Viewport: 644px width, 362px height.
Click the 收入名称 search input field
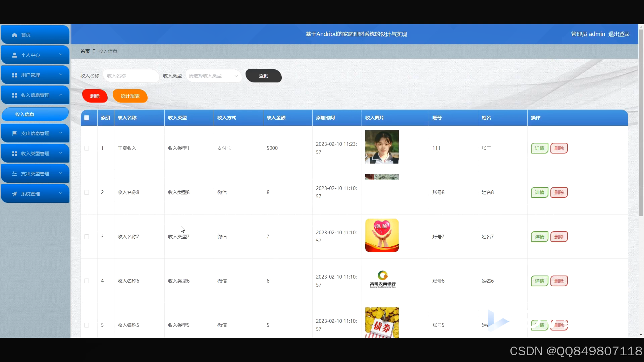pyautogui.click(x=131, y=76)
